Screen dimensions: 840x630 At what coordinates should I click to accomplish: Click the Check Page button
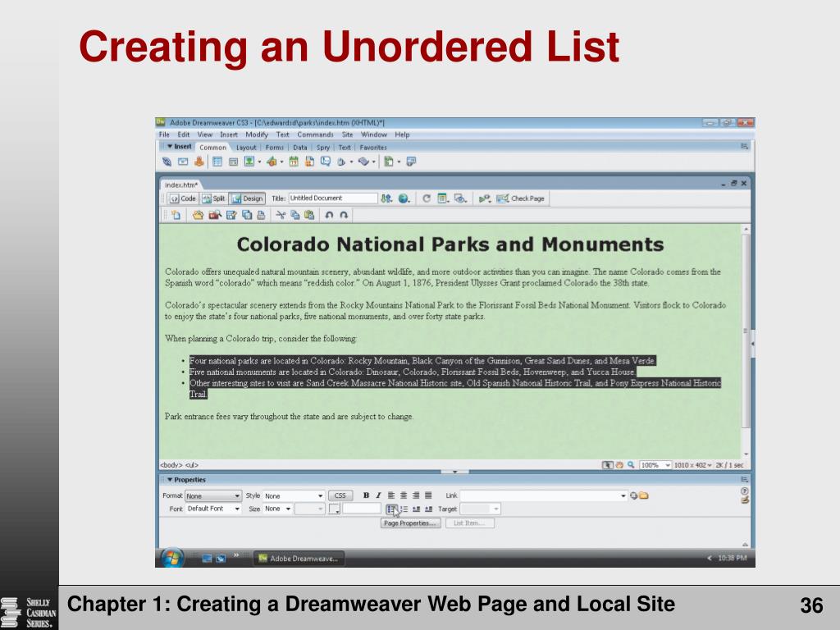520,199
